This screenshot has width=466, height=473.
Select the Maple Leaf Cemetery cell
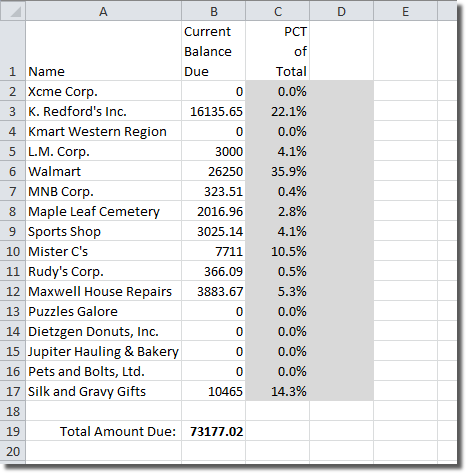104,211
